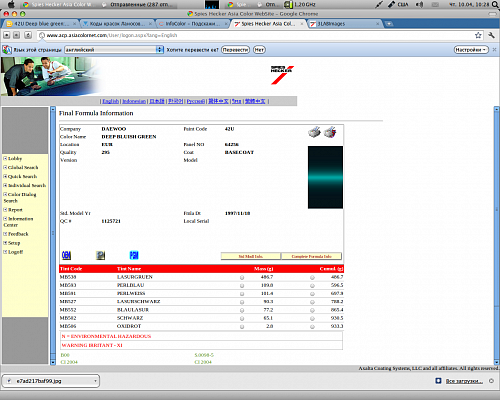
Task: Close the 3LABimages tab
Action: [x=377, y=24]
